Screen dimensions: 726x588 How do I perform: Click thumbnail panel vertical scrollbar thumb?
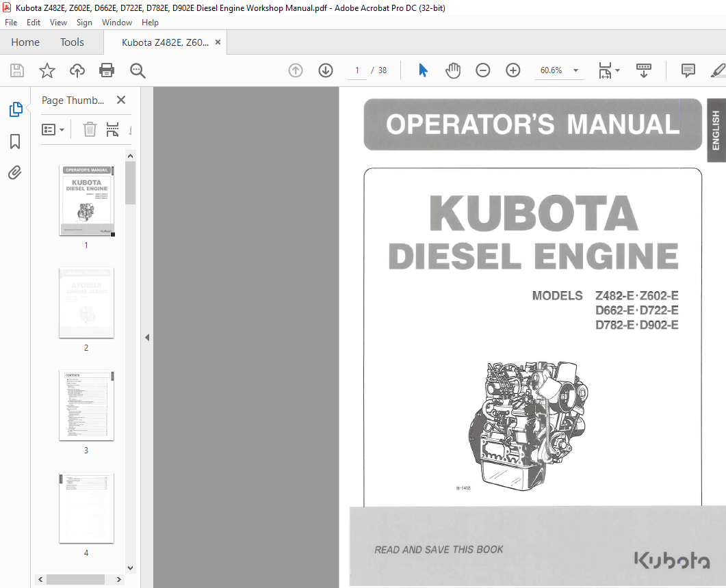coord(130,183)
